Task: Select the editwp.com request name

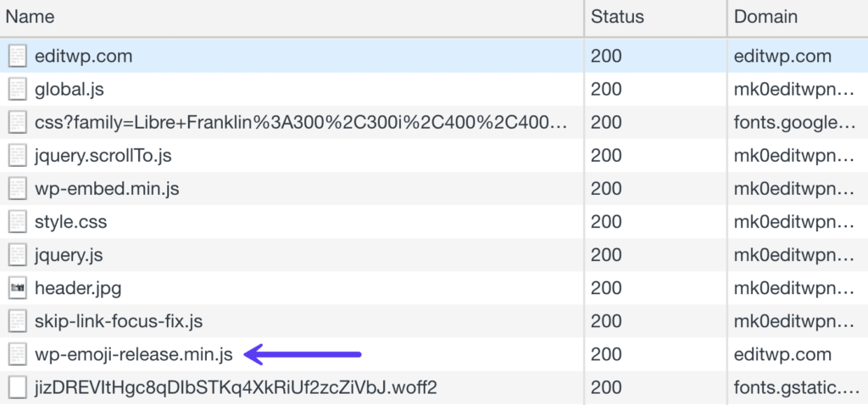Action: tap(84, 56)
